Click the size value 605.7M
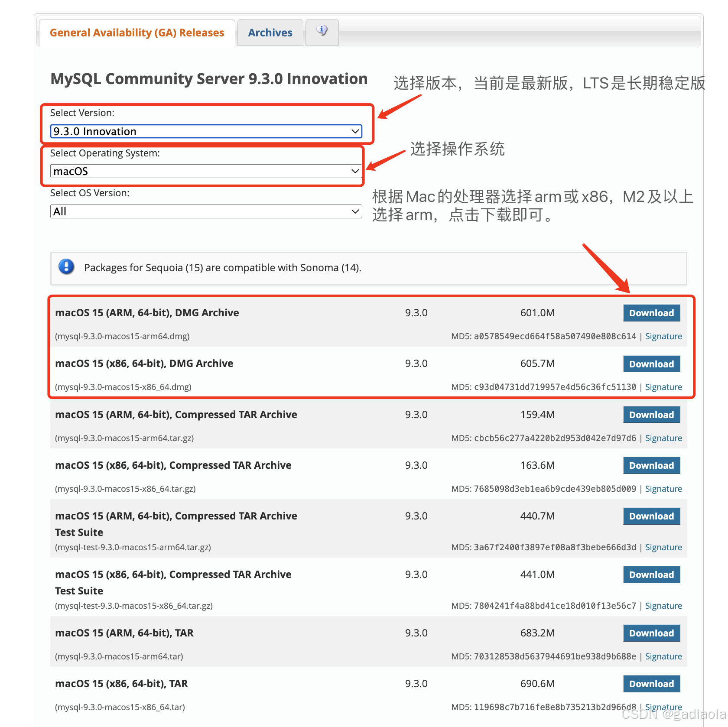This screenshot has width=728, height=727. click(537, 363)
